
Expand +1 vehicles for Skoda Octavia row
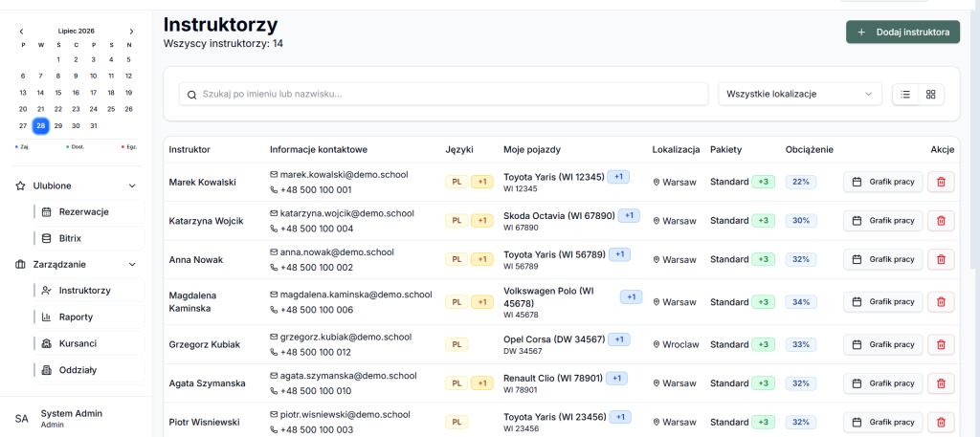[629, 215]
